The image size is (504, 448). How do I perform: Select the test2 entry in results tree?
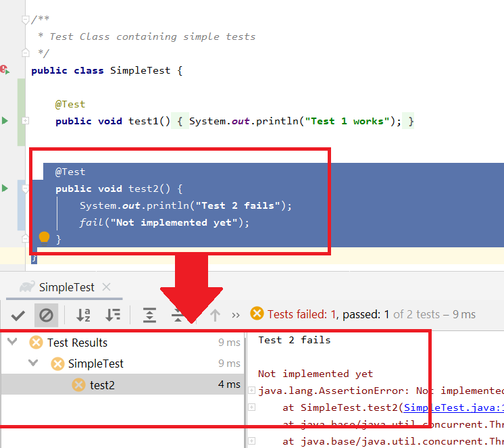(x=101, y=384)
